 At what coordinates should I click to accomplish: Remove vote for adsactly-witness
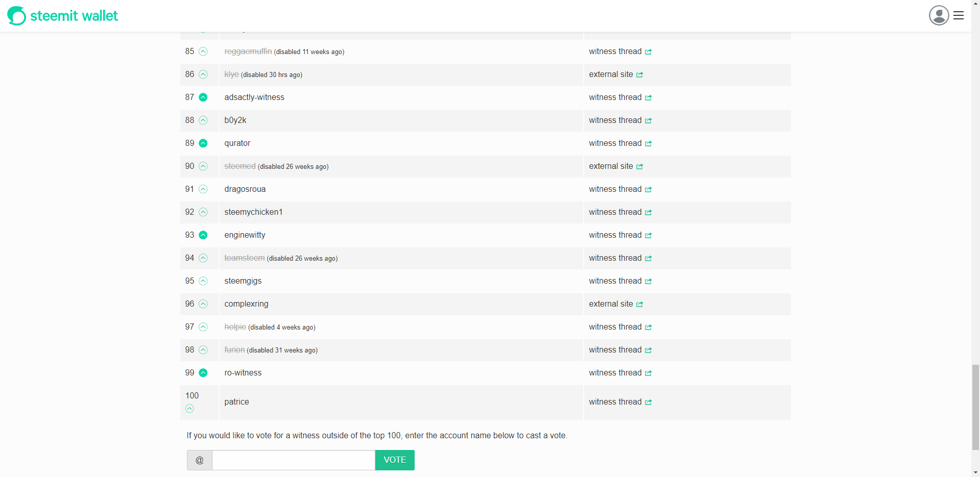point(203,97)
